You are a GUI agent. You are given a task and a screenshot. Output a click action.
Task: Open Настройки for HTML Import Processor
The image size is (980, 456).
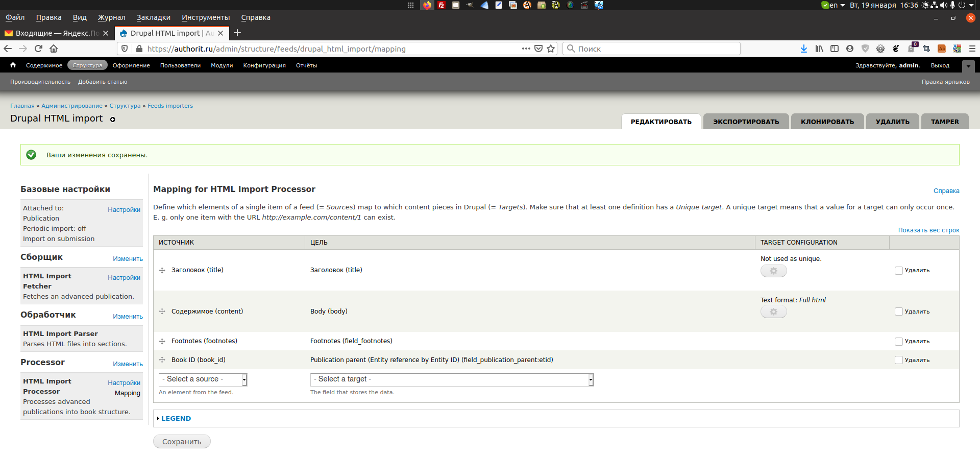tap(124, 383)
